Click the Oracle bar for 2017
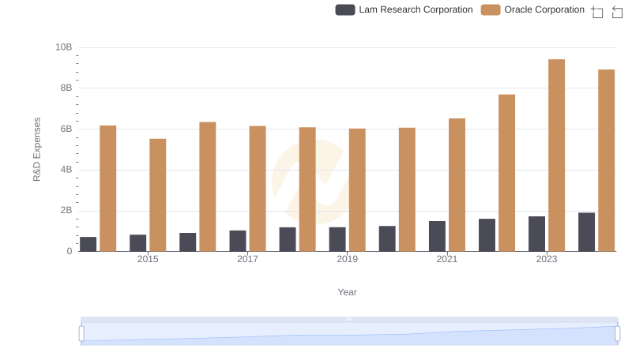 pos(258,189)
